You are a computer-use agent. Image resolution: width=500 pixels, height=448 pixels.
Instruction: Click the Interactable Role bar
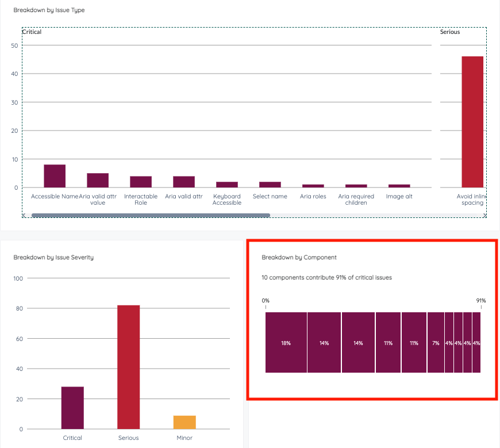point(141,182)
